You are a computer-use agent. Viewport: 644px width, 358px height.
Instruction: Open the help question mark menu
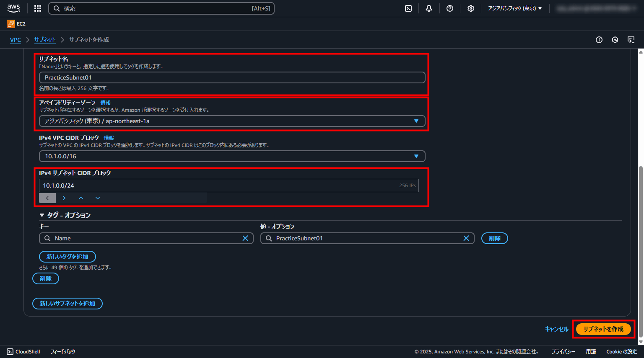[x=450, y=8]
